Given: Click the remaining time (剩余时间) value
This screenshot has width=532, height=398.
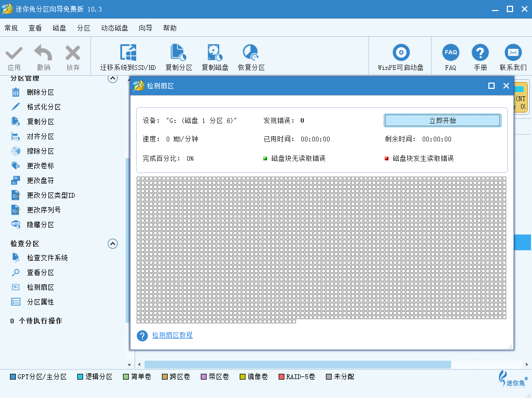Looking at the screenshot, I should click(437, 139).
